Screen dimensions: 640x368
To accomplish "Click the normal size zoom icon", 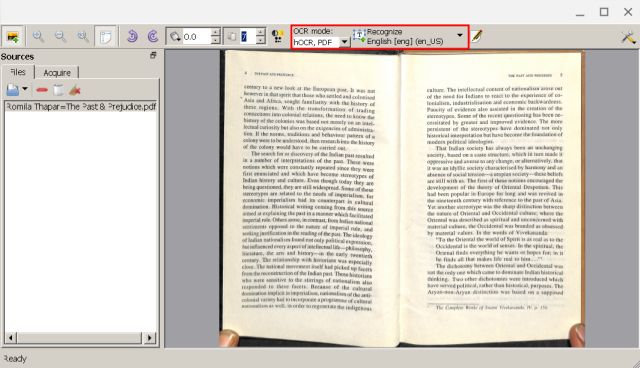I will coord(83,37).
